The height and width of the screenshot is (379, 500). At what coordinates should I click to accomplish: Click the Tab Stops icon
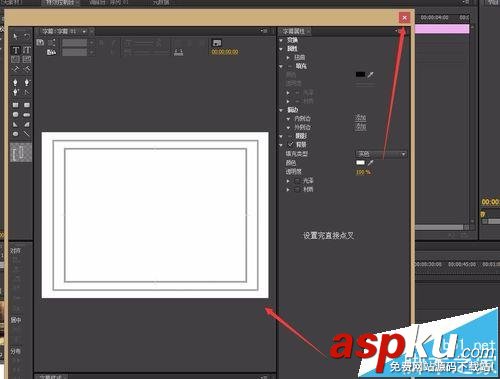179,52
